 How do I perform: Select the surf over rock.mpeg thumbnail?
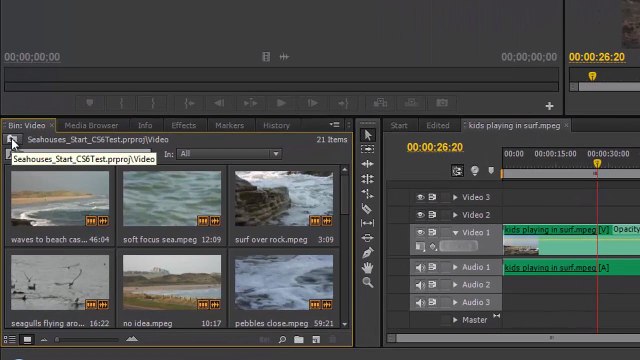point(284,198)
